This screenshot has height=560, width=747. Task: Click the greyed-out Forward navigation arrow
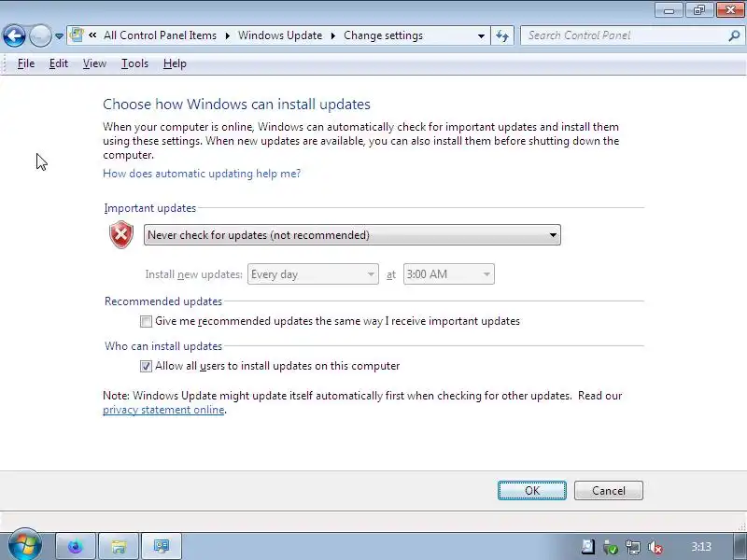[40, 35]
